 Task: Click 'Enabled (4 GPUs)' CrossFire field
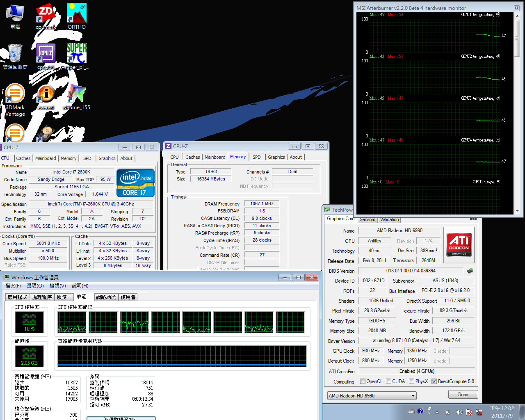point(417,371)
